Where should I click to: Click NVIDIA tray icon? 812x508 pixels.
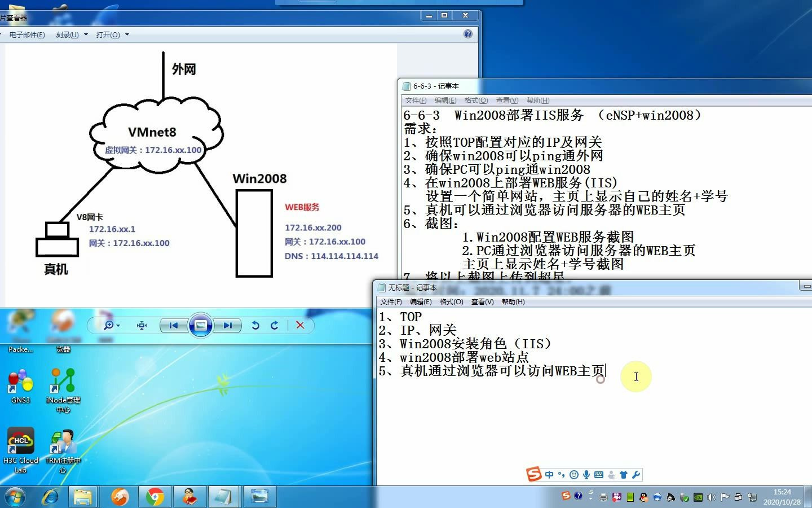click(698, 497)
